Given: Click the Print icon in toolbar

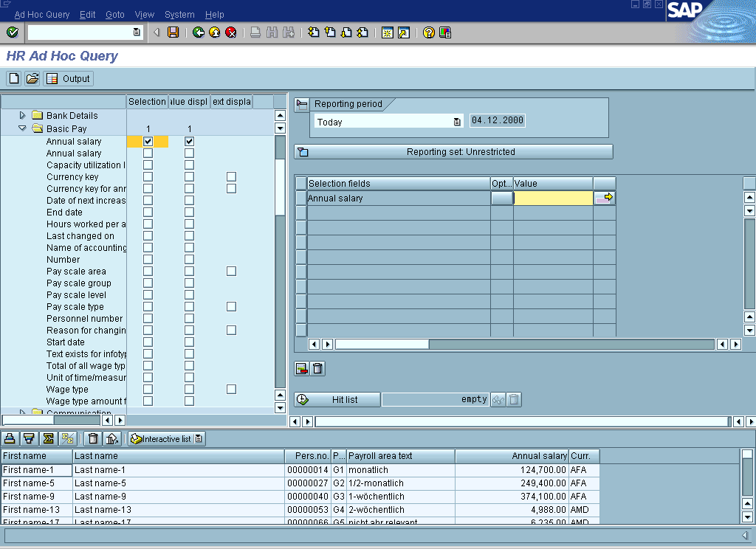Looking at the screenshot, I should pyautogui.click(x=255, y=32).
